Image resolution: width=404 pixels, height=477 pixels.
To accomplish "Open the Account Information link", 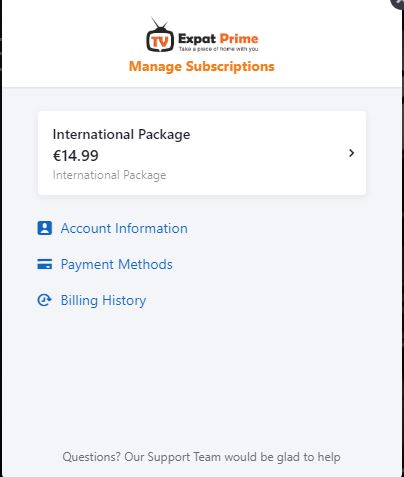I will pos(124,228).
